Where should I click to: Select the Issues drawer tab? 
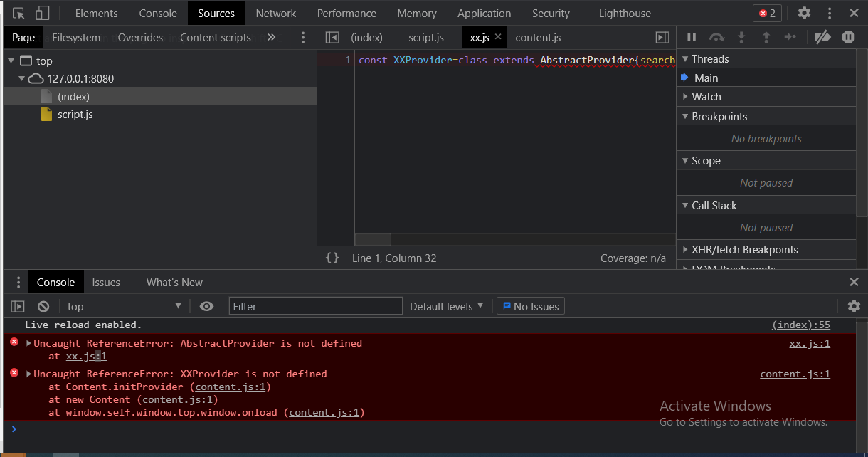[106, 283]
